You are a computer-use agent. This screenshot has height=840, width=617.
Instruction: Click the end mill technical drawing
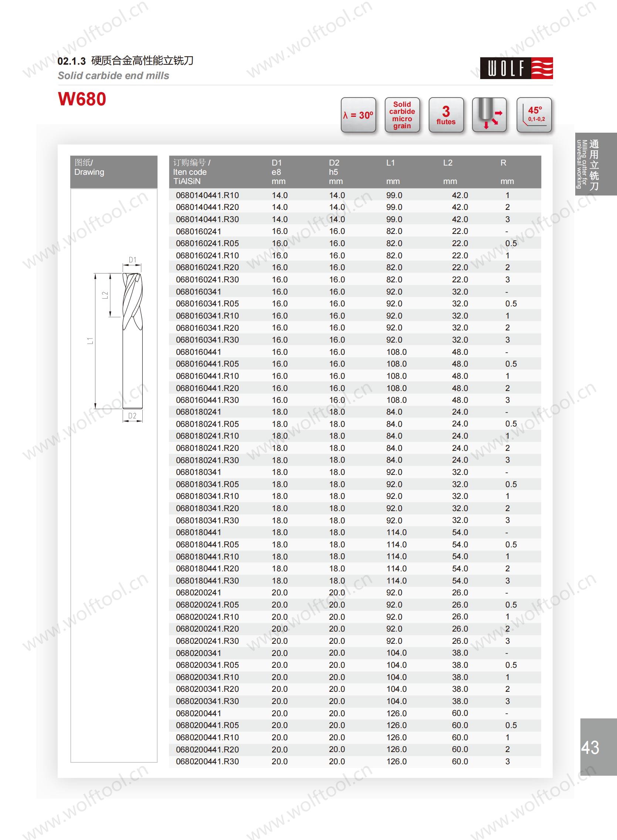114,340
